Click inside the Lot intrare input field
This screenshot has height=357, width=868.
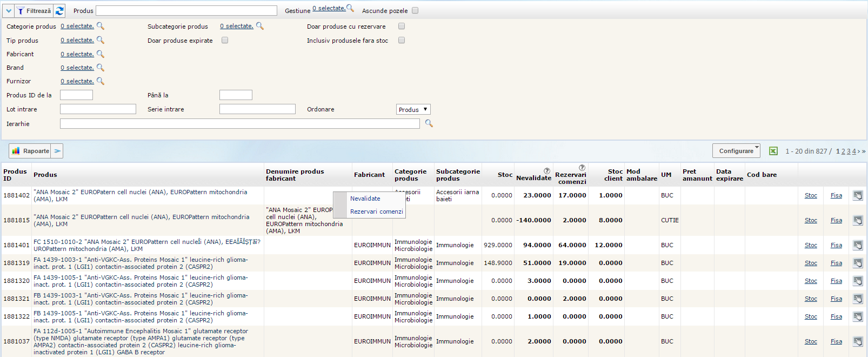tap(98, 109)
